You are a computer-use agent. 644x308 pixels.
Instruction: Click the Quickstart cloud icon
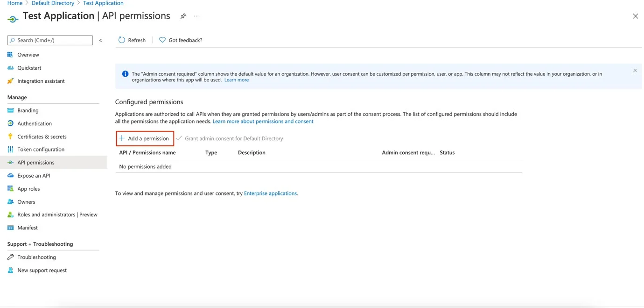click(x=10, y=68)
